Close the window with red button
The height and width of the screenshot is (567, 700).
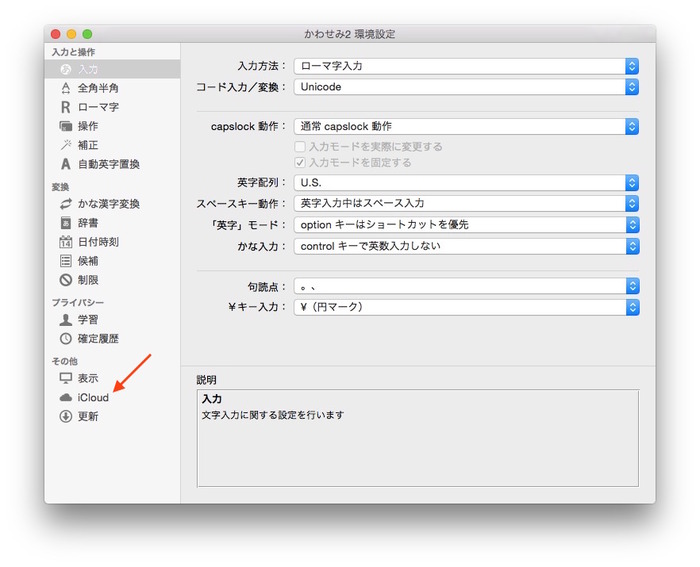[56, 34]
